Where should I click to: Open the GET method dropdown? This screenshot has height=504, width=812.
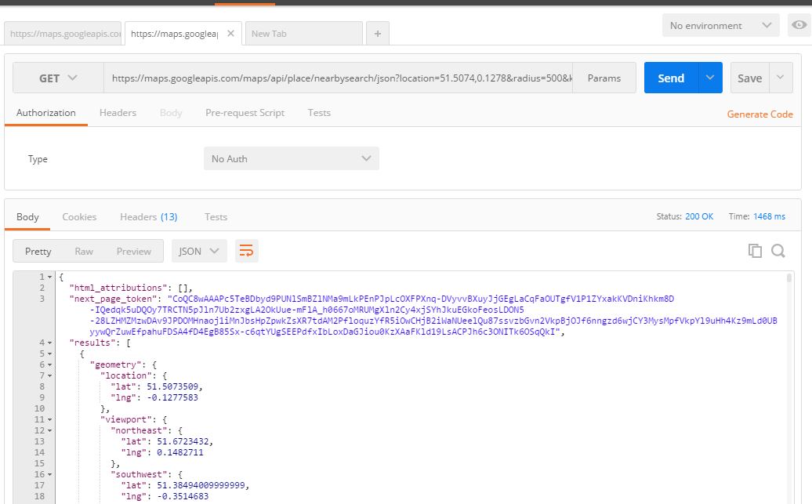(x=58, y=78)
